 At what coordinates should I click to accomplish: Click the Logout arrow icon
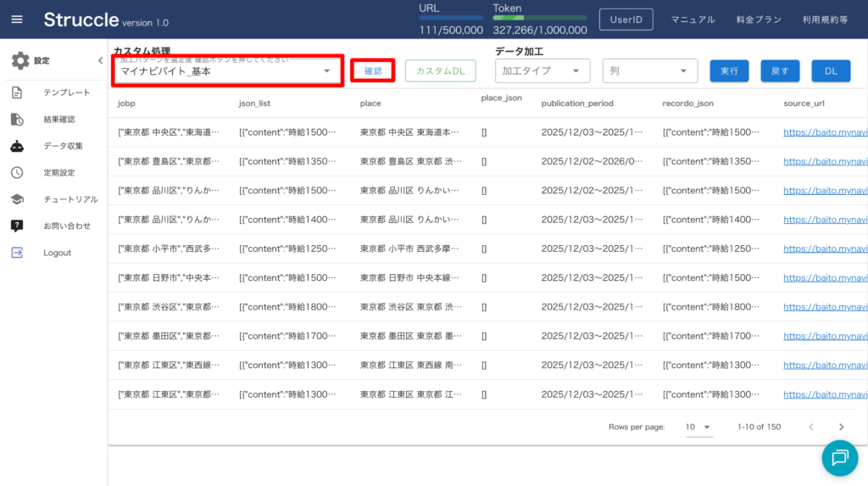17,253
